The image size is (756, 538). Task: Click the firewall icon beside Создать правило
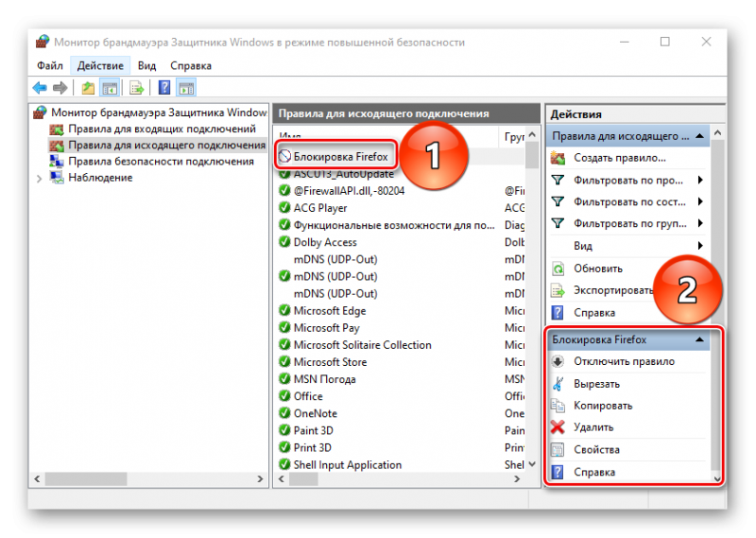[558, 158]
